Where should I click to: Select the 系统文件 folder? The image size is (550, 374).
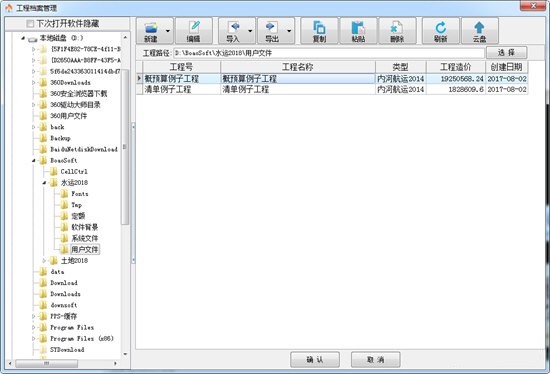click(x=85, y=238)
